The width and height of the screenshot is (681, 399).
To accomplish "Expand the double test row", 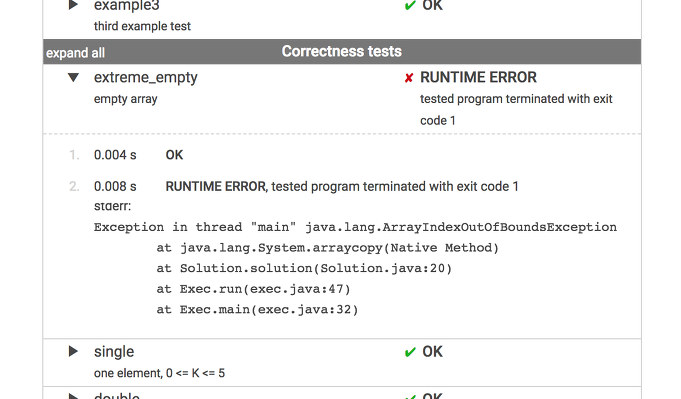I will [73, 396].
